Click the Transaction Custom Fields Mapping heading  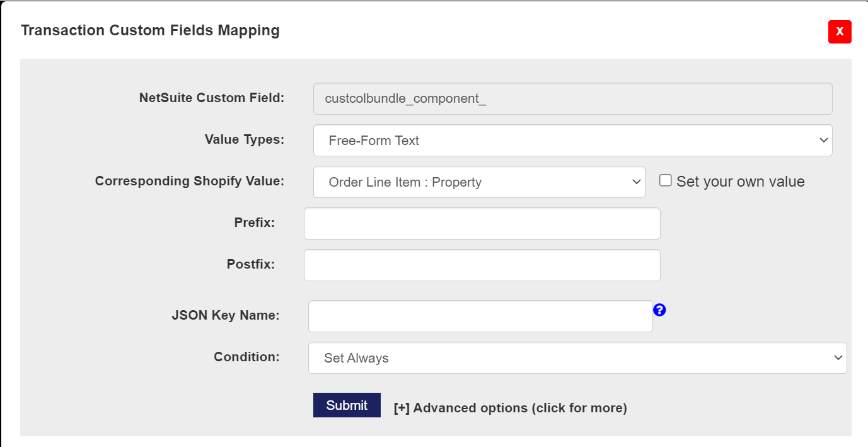(150, 30)
